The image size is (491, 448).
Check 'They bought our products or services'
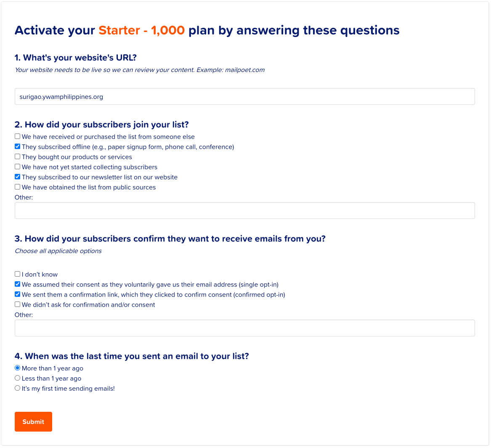click(18, 156)
